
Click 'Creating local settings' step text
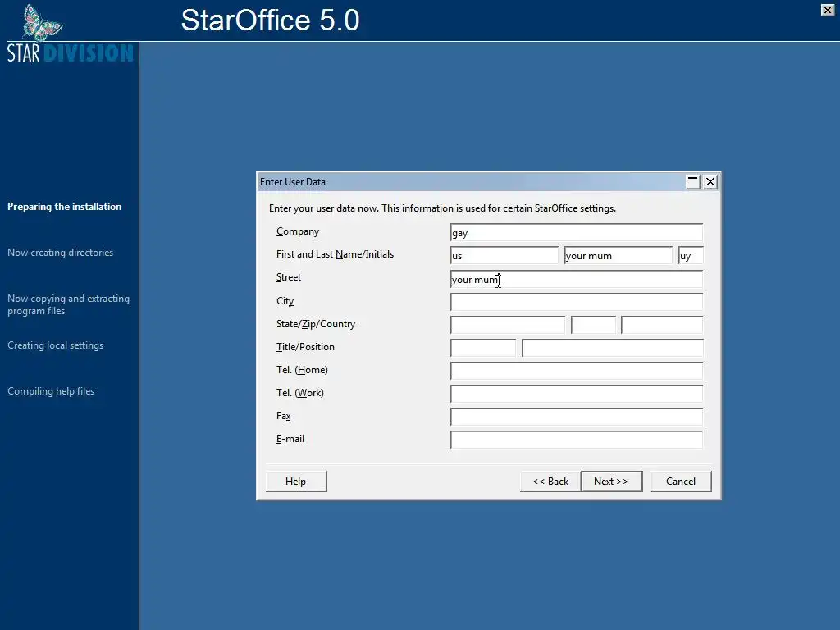tap(56, 345)
